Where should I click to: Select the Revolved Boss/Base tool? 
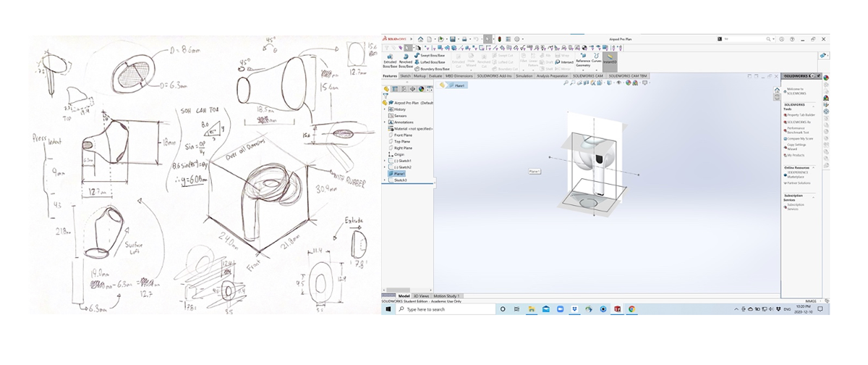406,62
